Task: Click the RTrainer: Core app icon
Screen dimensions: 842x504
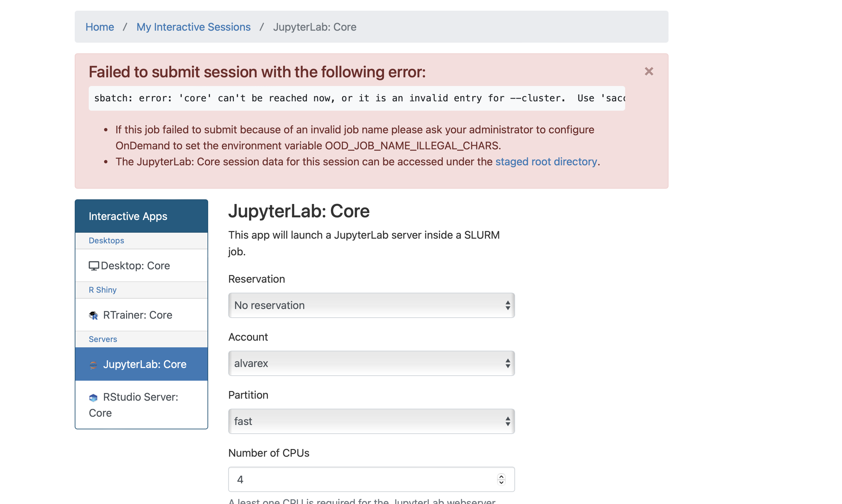Action: click(x=93, y=315)
